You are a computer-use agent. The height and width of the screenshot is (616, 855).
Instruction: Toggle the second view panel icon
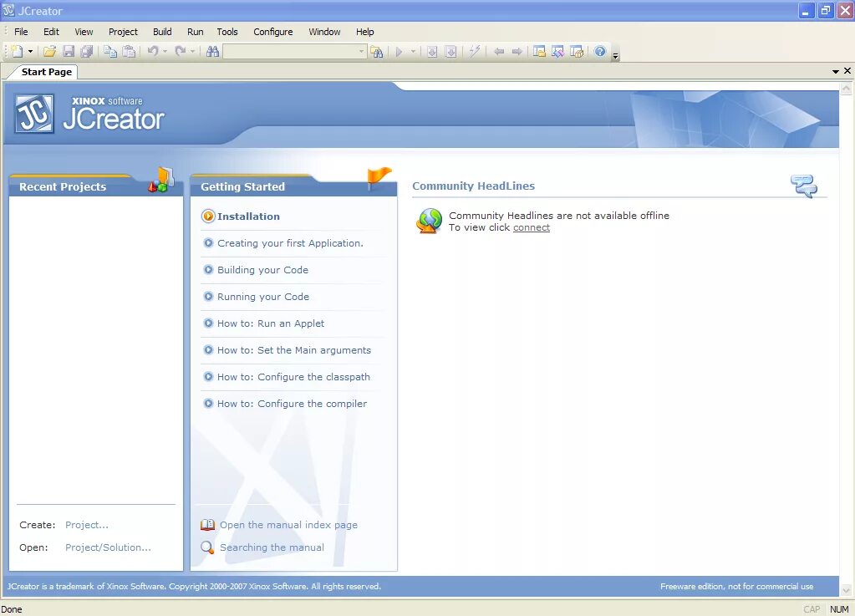coord(557,51)
